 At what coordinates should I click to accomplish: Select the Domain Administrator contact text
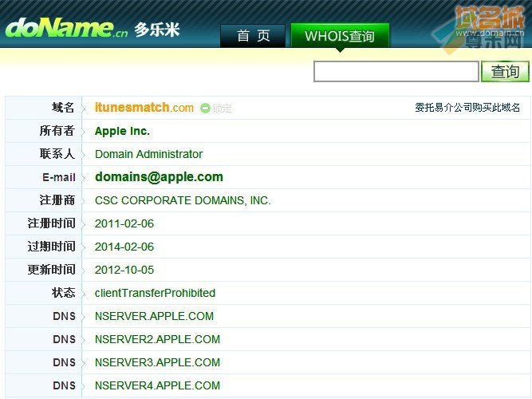[x=148, y=154]
